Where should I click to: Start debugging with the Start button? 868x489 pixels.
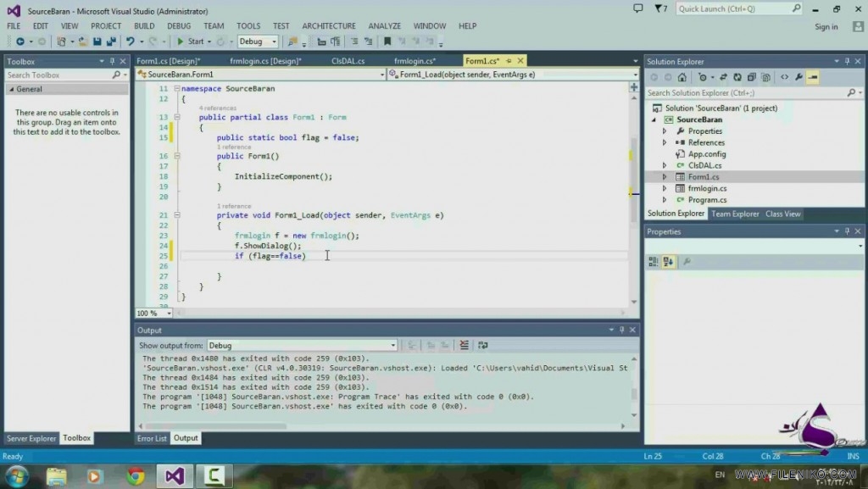190,42
